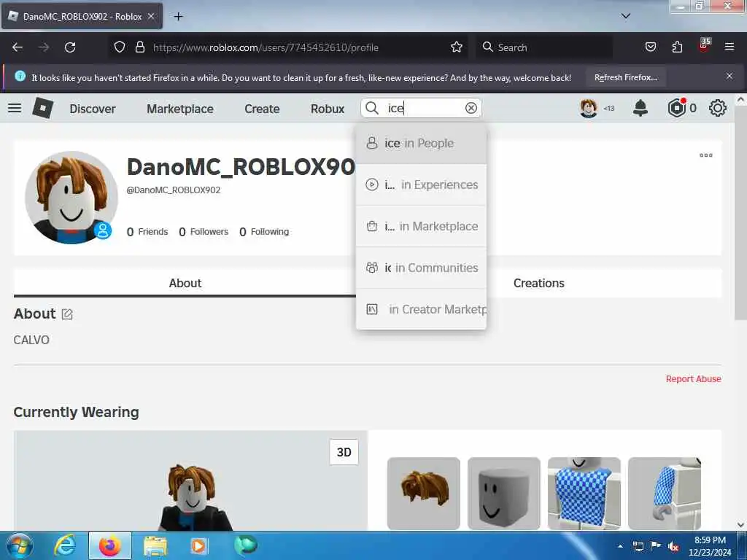Launch Internet Explorer from taskbar

click(64, 545)
